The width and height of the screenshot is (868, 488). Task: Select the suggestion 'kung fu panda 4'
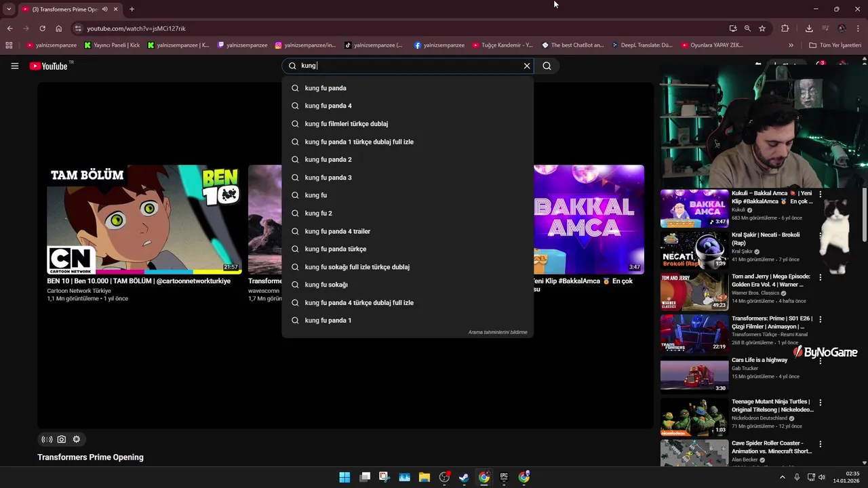408,106
